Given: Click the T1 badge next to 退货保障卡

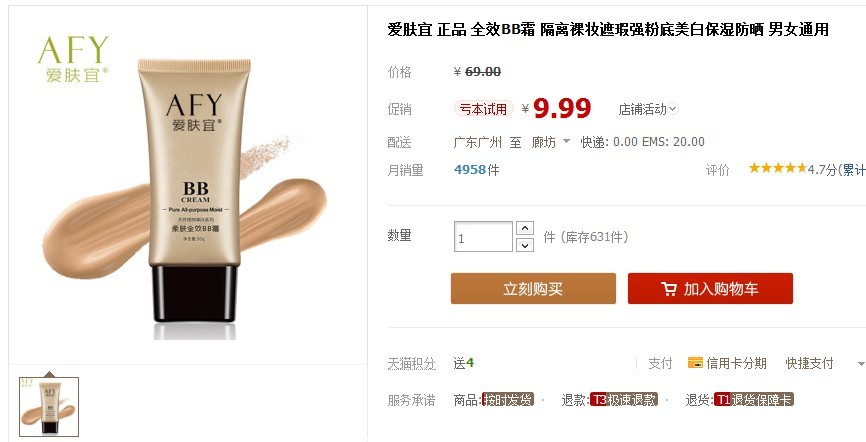Looking at the screenshot, I should tap(722, 399).
